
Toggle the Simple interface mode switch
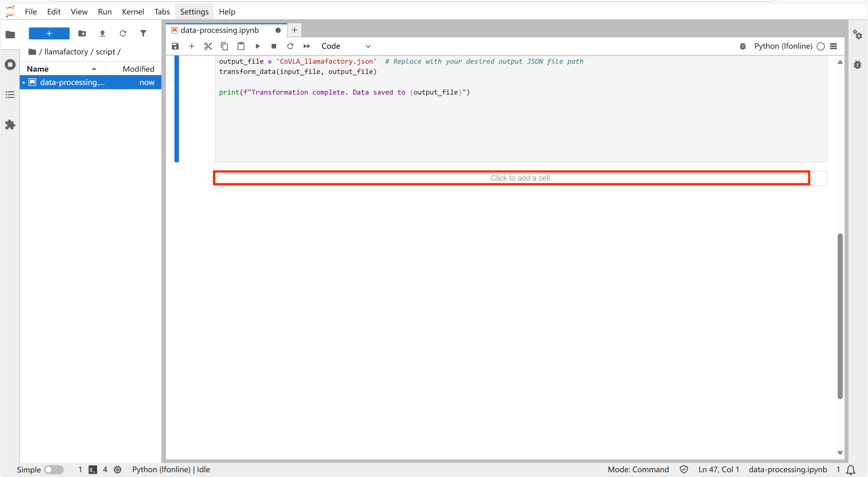coord(54,470)
